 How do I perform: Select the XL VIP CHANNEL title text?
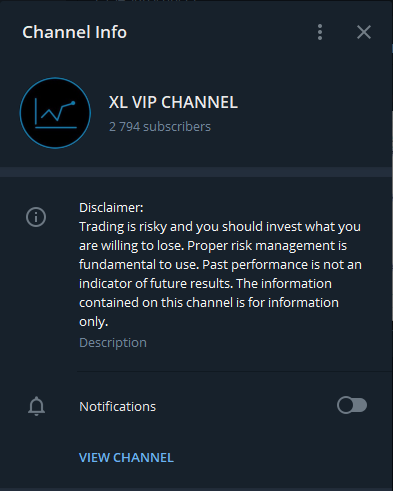tap(173, 102)
